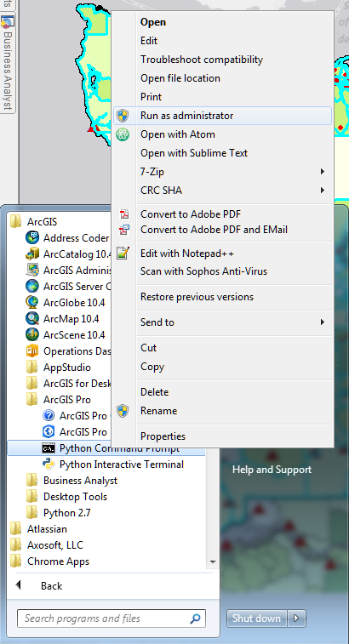Click the ArcGIS Pro application icon
349x644 pixels.
[49, 432]
